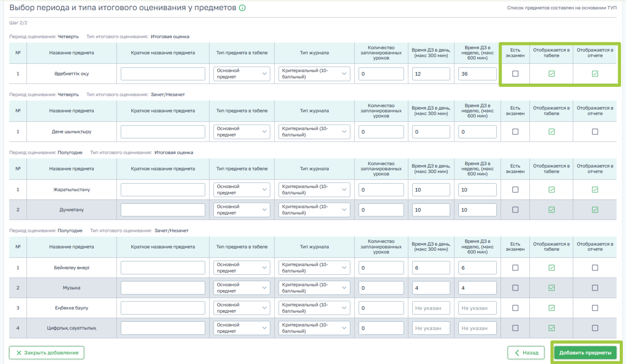Click the X icon in Закрыть добавление

19,353
